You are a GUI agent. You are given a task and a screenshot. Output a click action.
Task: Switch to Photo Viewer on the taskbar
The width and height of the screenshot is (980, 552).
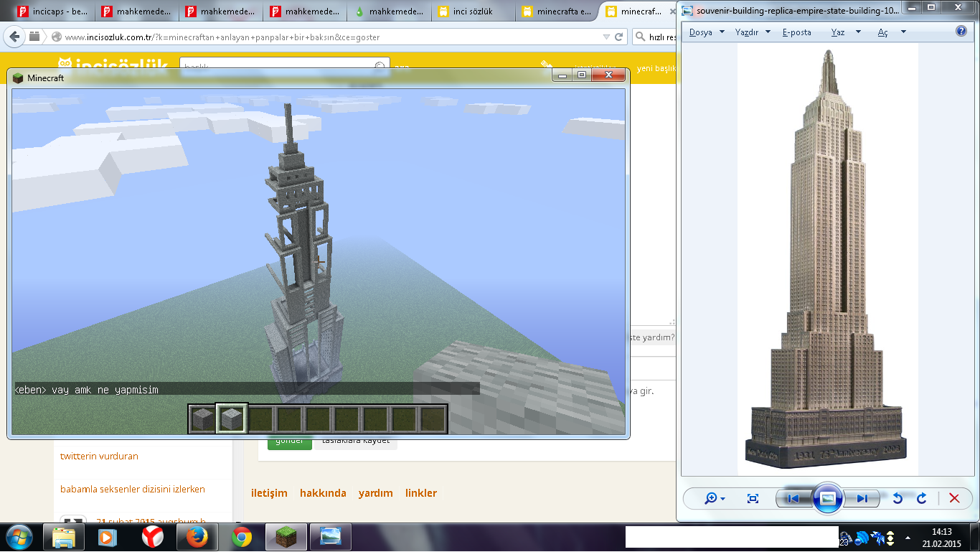(331, 537)
